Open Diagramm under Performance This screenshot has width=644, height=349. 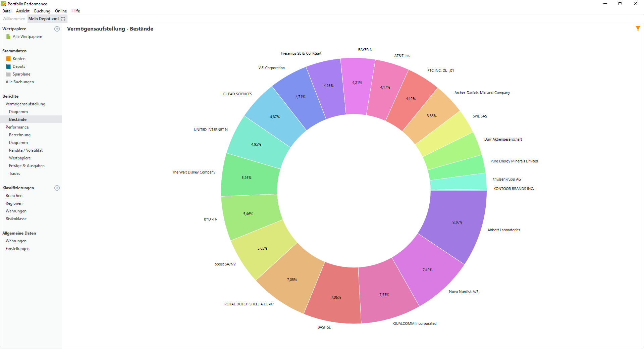(18, 143)
